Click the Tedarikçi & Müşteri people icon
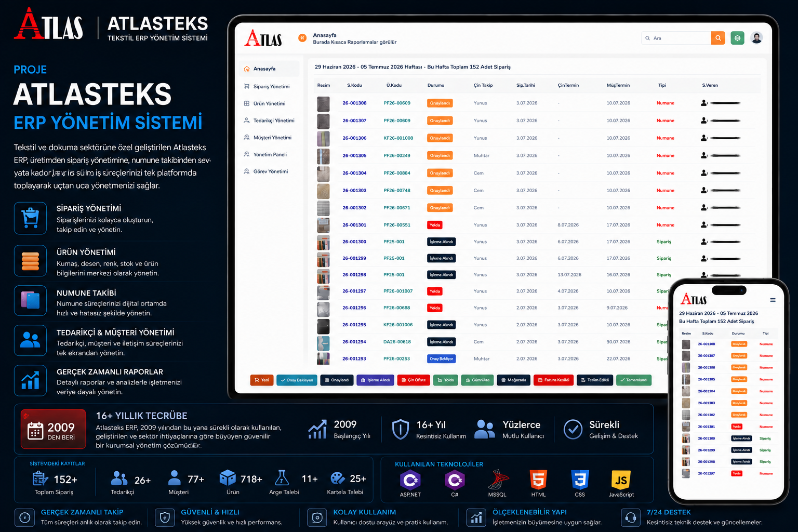798x532 pixels. pos(30,340)
